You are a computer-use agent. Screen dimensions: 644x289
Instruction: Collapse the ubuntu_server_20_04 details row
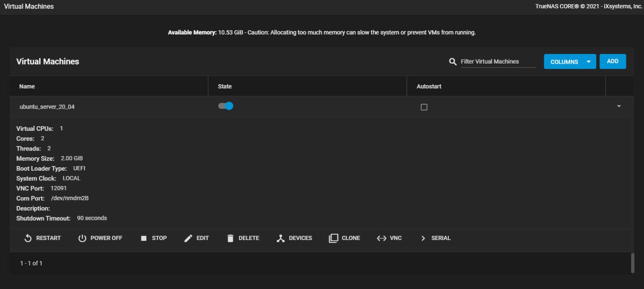point(619,106)
